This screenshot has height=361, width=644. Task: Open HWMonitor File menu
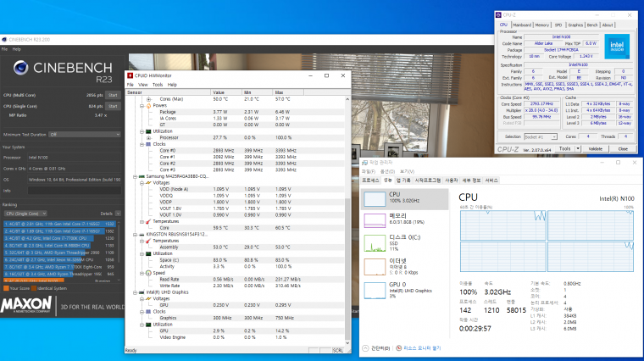[x=130, y=85]
